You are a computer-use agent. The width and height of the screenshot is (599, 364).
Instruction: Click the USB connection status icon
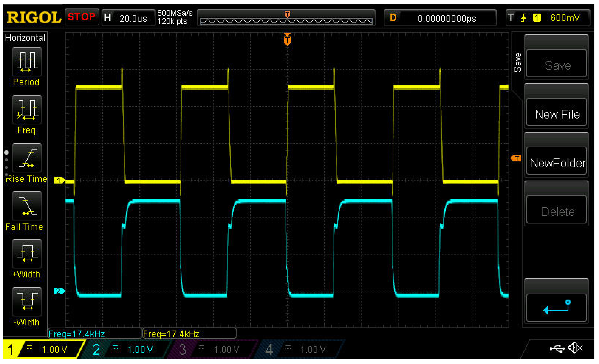click(x=557, y=349)
